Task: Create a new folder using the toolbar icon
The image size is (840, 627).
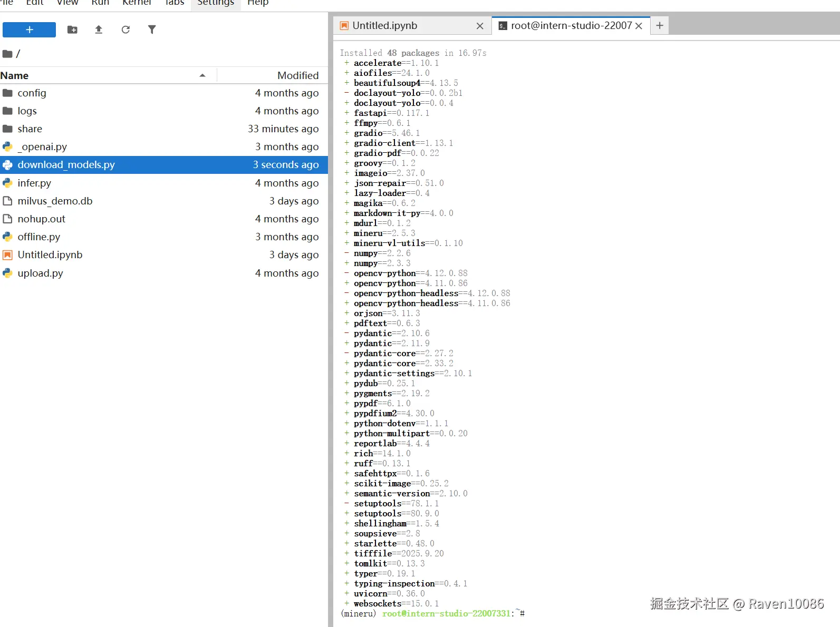Action: [x=72, y=30]
